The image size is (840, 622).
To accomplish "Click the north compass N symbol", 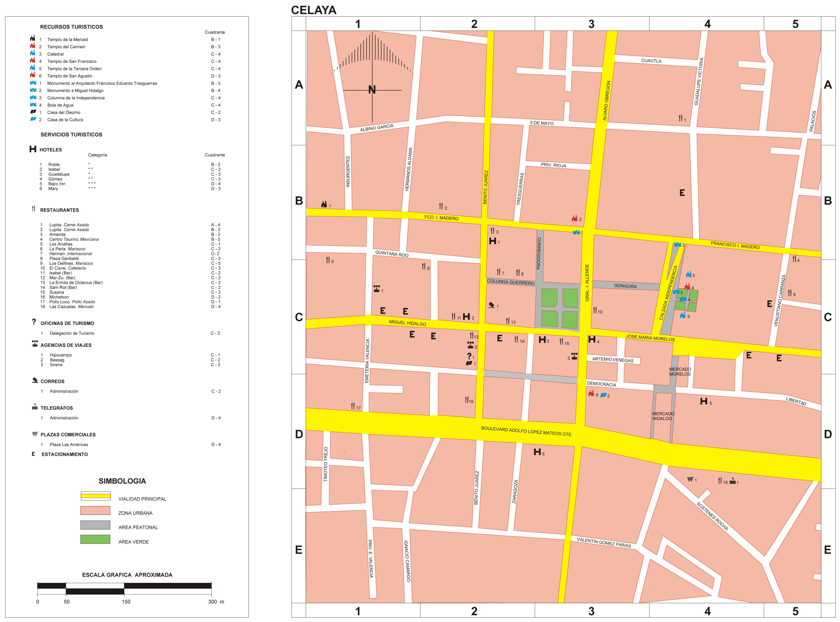I will coord(372,90).
